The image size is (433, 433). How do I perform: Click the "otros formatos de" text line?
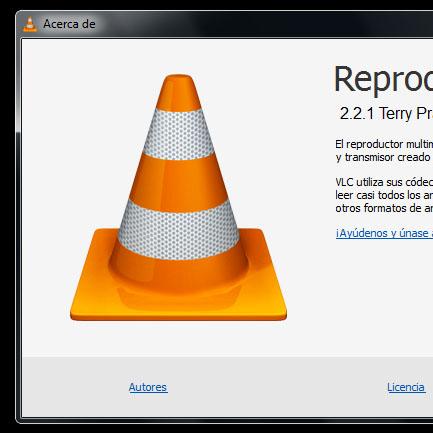[384, 208]
